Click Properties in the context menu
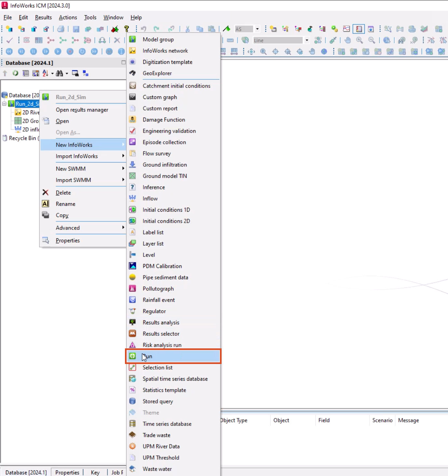448x476 pixels. point(83,240)
